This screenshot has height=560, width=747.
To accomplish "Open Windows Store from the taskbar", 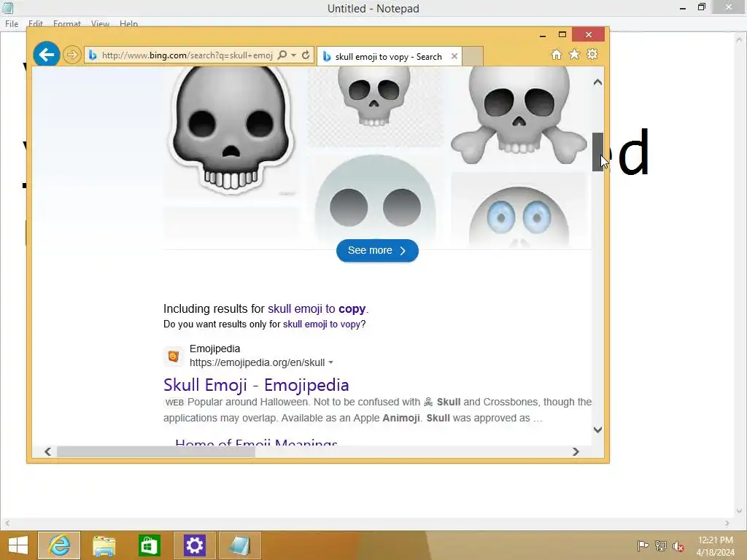I will click(x=149, y=545).
